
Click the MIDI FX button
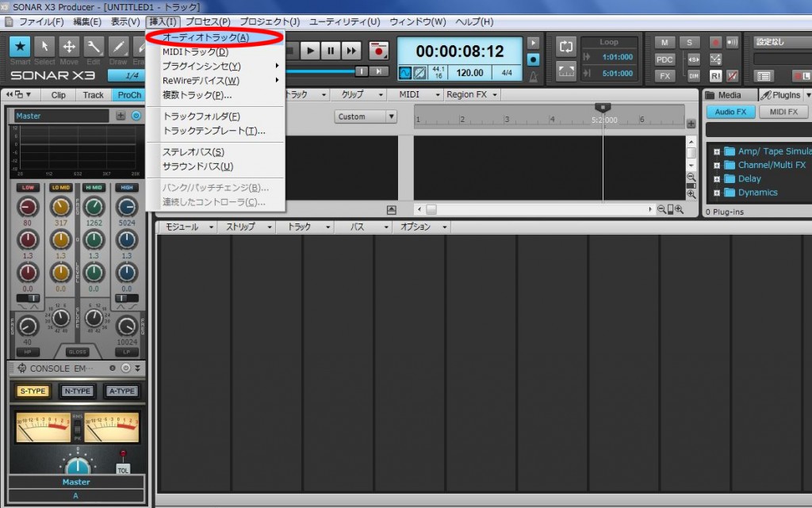click(x=783, y=112)
